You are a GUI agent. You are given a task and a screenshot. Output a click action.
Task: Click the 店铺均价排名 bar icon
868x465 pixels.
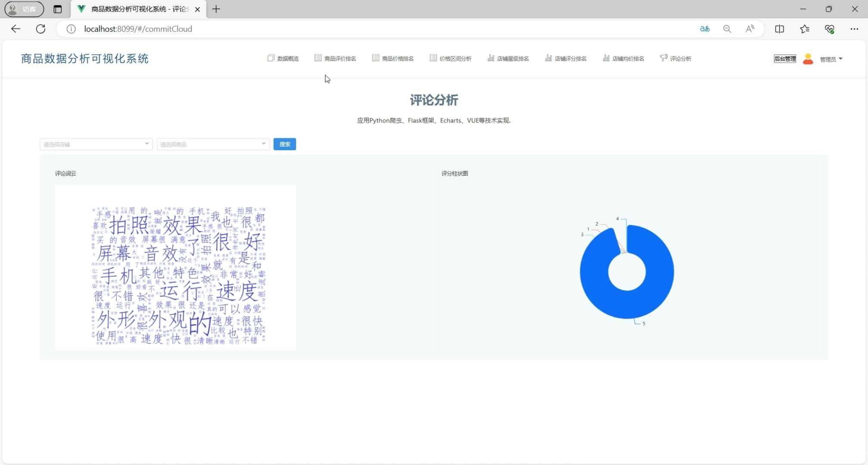(606, 58)
